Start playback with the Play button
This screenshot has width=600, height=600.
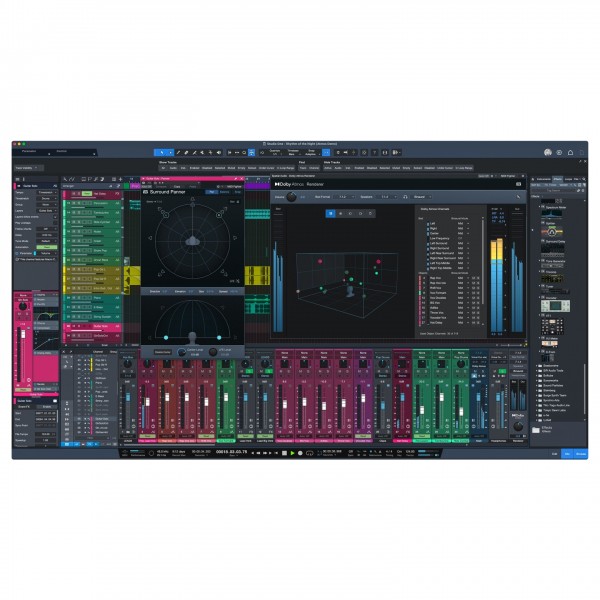point(292,453)
